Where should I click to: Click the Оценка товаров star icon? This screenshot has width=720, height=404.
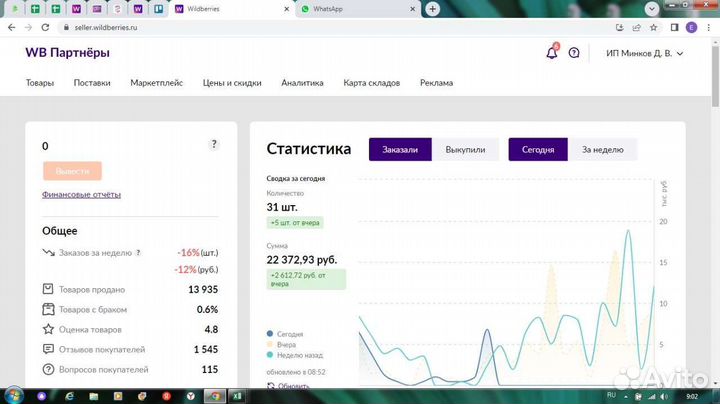click(48, 329)
